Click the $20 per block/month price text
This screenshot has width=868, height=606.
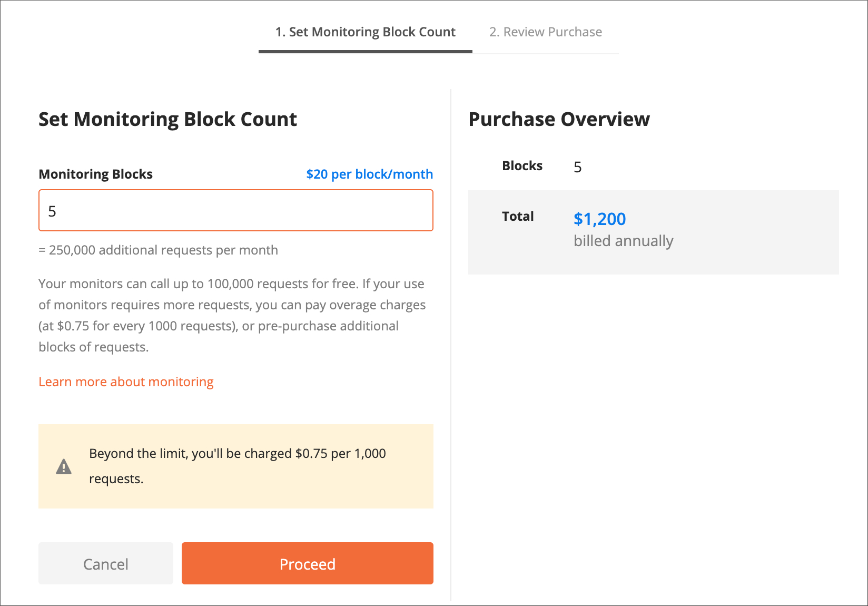click(x=369, y=174)
